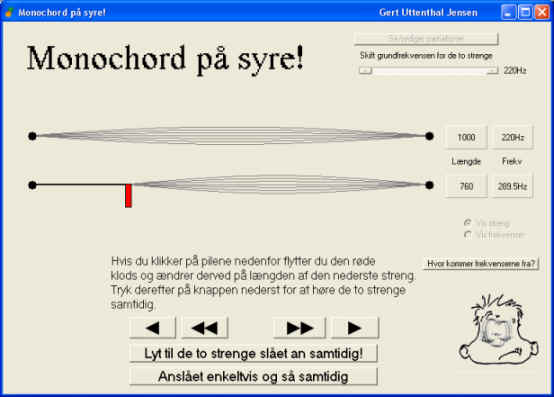Move the red block one step right
Screen dimensions: 554x397
point(355,328)
